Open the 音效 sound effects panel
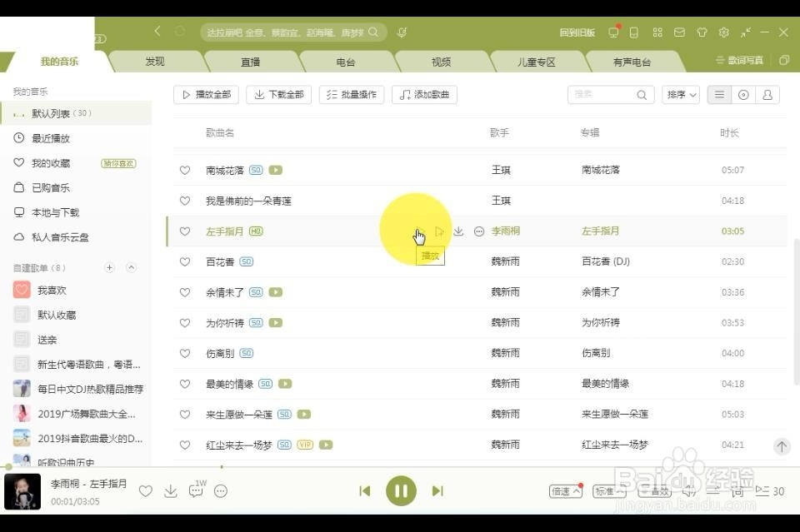The width and height of the screenshot is (800, 532). point(655,491)
